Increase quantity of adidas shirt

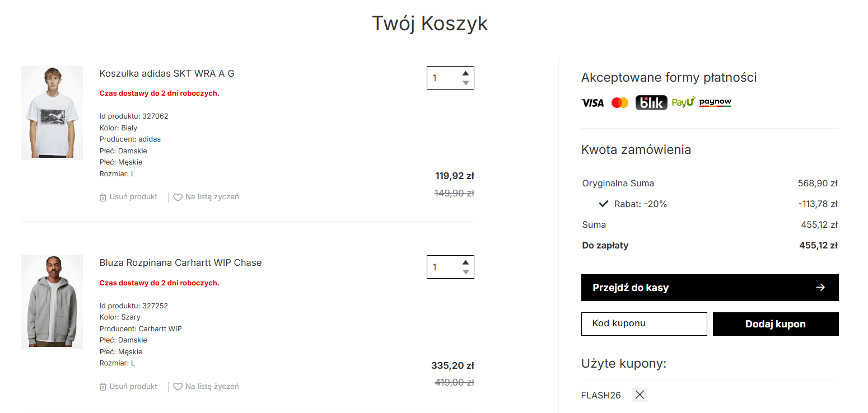click(x=465, y=73)
